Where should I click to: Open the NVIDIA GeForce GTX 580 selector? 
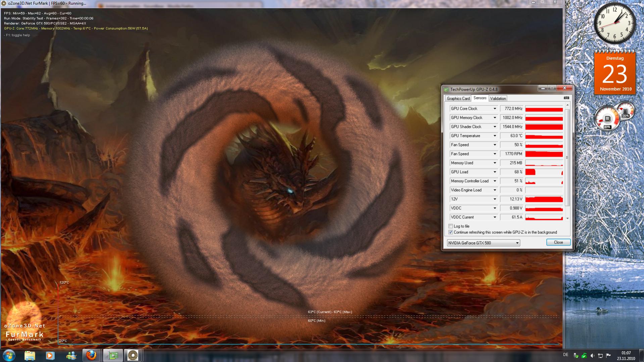pyautogui.click(x=484, y=243)
